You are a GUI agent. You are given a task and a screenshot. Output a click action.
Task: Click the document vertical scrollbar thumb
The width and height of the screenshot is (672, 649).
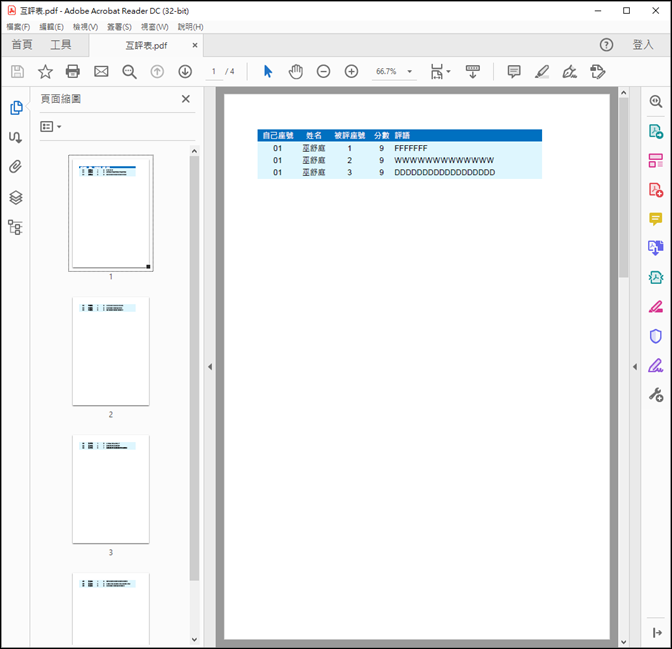point(624,188)
